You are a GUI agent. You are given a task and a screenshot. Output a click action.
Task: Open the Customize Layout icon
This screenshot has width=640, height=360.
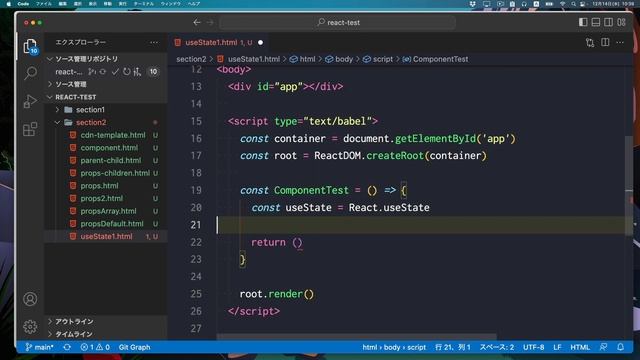(621, 22)
